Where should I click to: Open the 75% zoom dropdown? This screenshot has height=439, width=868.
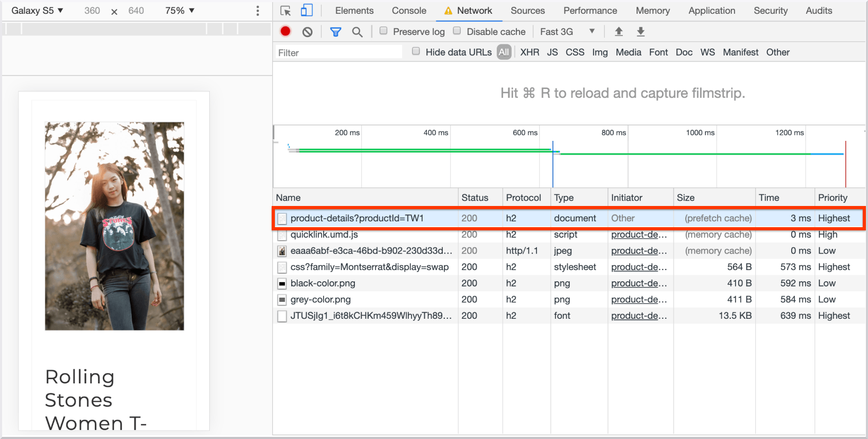click(180, 11)
